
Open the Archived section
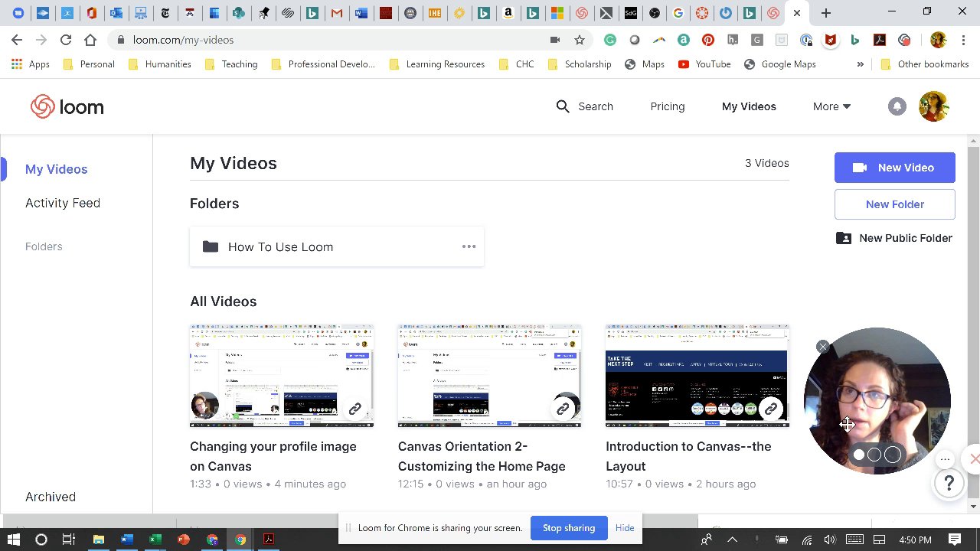[51, 497]
